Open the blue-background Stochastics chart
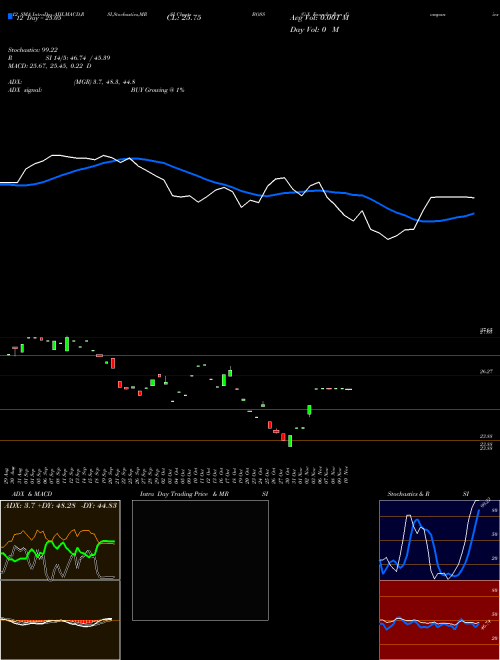The height and width of the screenshot is (660, 500). (439, 540)
